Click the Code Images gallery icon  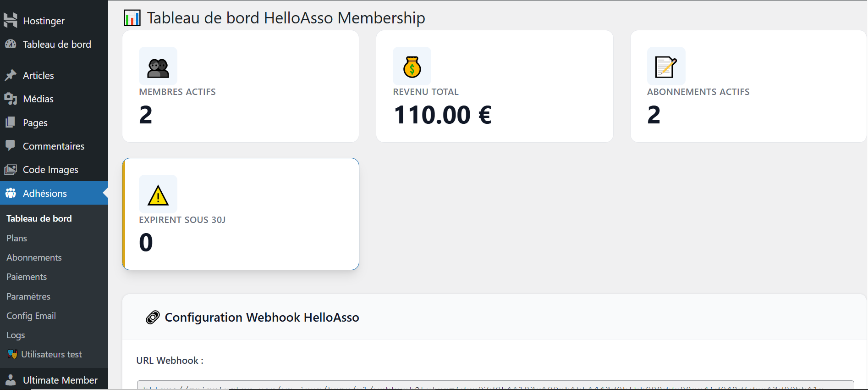click(11, 169)
